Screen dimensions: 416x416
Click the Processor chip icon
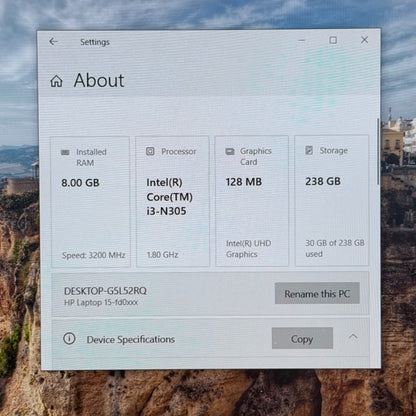pos(150,151)
